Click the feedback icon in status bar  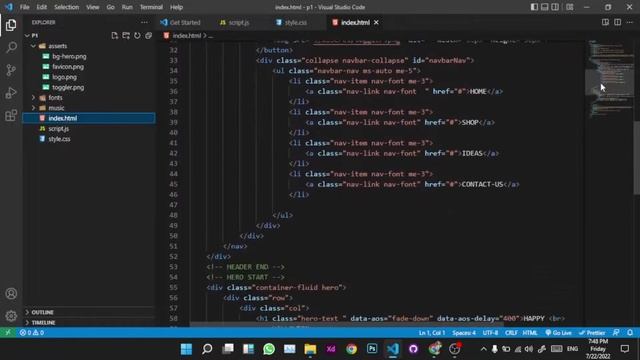pos(616,333)
